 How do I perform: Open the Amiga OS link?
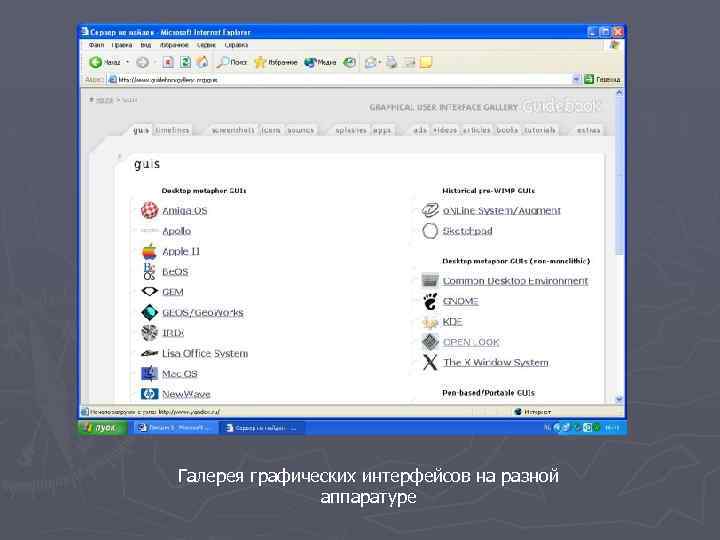pos(185,210)
